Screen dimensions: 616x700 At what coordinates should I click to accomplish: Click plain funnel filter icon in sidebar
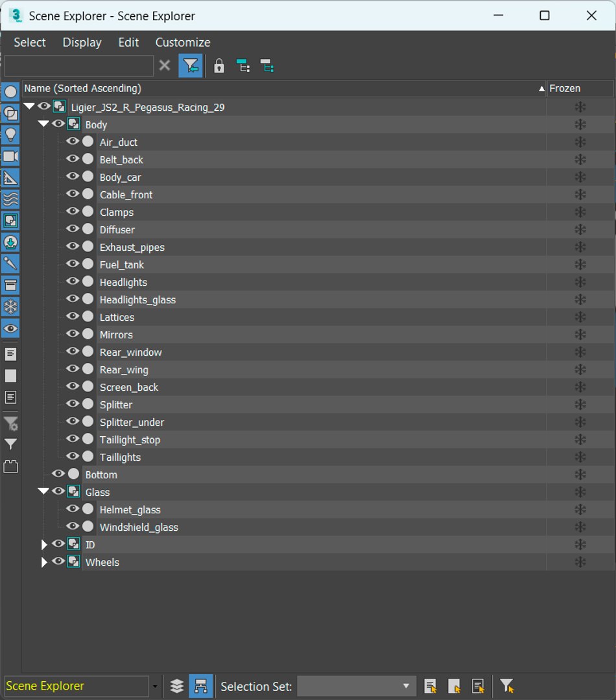10,444
